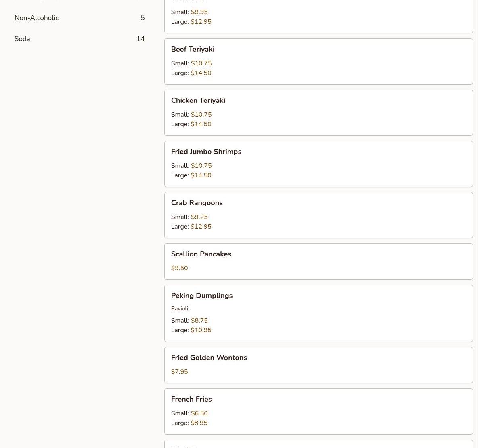Click Chicken Teriyaki large price $14.50

click(201, 124)
